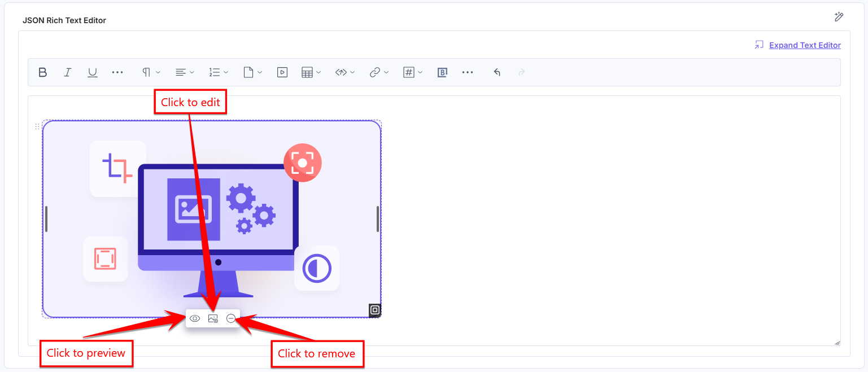The image size is (868, 372).
Task: Expand the table insert dropdown
Action: [x=311, y=72]
